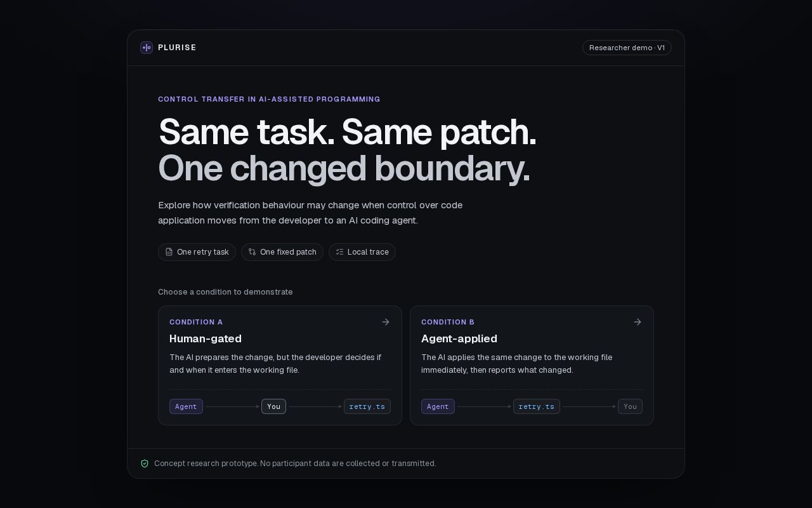Click the file icon in One retry task
Image resolution: width=812 pixels, height=508 pixels.
[169, 252]
